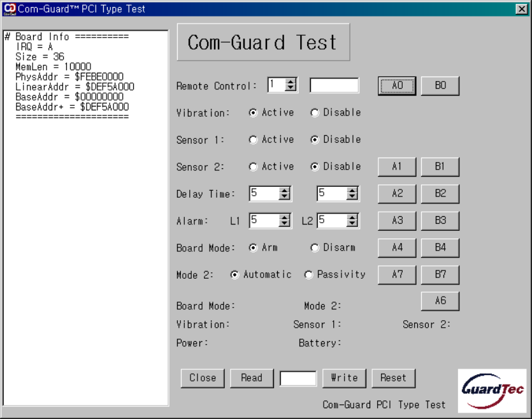
Task: Click the Remote Control number field
Action: [277, 85]
